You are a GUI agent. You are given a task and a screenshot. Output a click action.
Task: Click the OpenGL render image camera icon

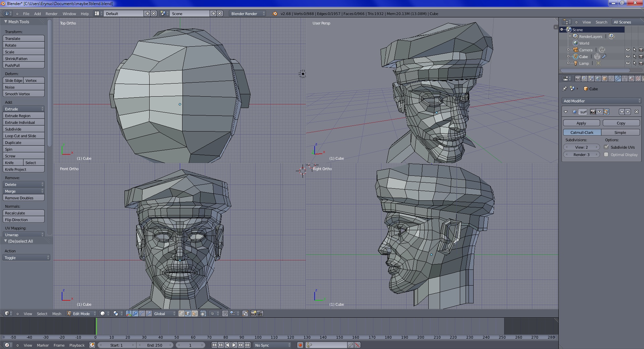253,313
